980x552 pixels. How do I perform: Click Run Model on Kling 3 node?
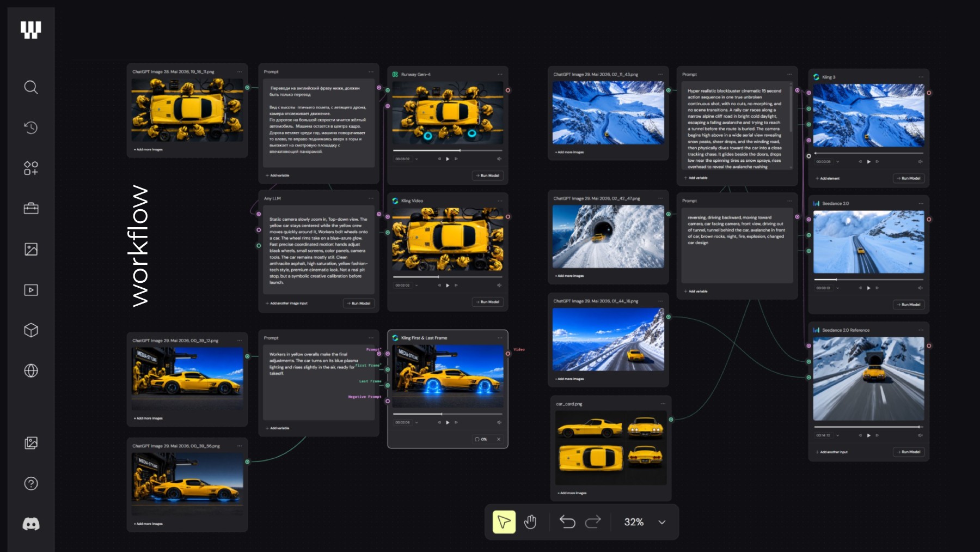pyautogui.click(x=909, y=178)
